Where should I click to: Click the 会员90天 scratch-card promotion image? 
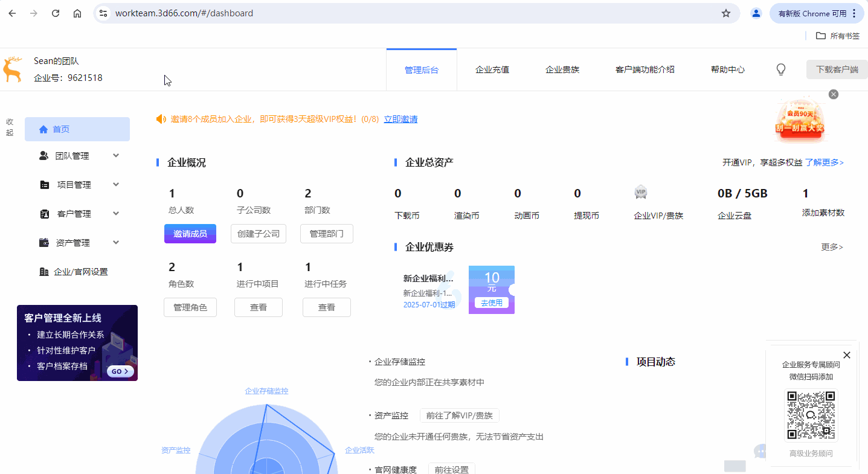tap(800, 121)
